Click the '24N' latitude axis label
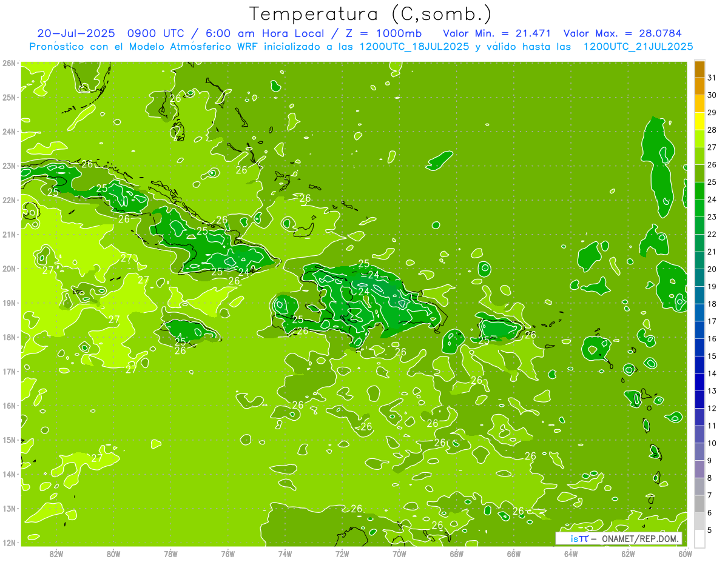This screenshot has height=562, width=728. tap(9, 132)
